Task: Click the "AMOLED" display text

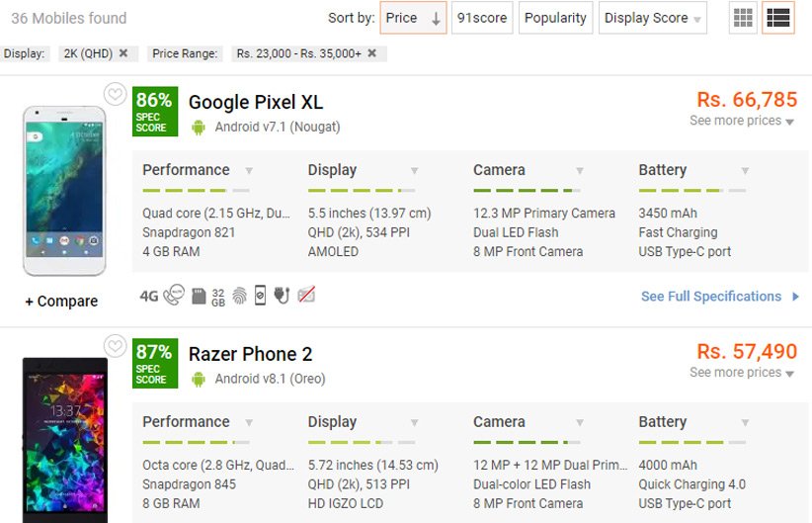Action: point(333,252)
